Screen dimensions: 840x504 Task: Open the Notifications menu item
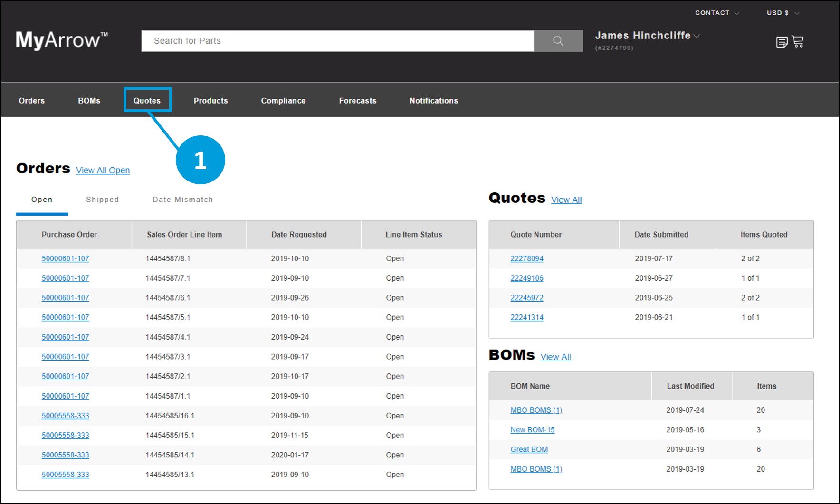point(433,100)
